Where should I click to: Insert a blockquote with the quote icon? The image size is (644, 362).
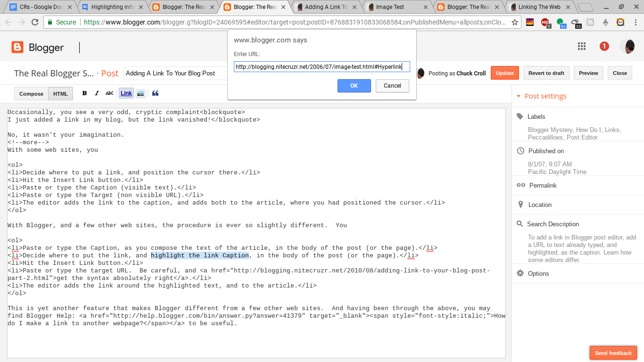(155, 93)
